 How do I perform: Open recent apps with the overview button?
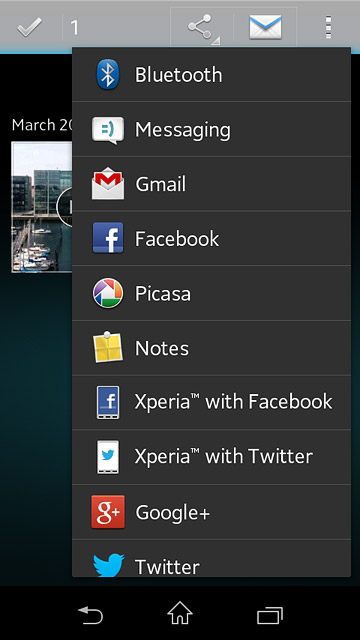tap(270, 615)
